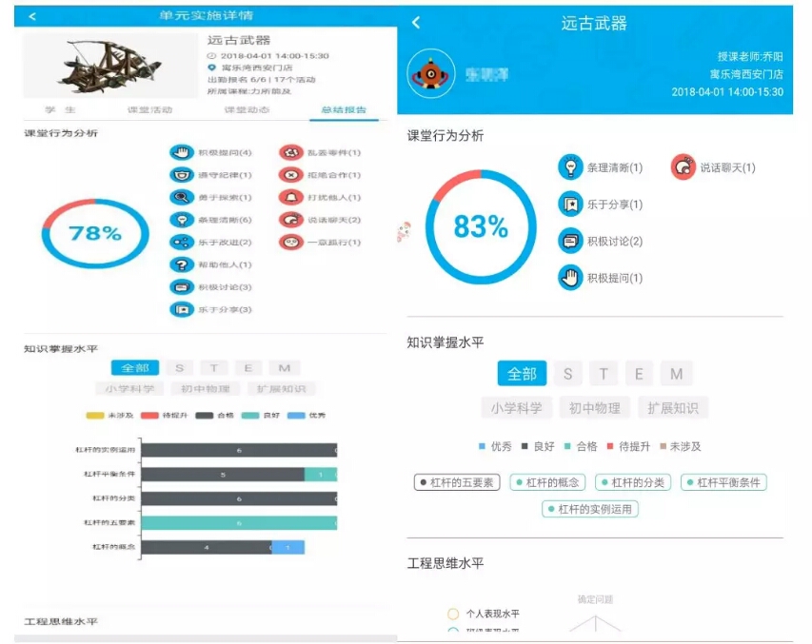Click the red 说话聊天(2) icon
The image size is (812, 644).
pos(291,220)
